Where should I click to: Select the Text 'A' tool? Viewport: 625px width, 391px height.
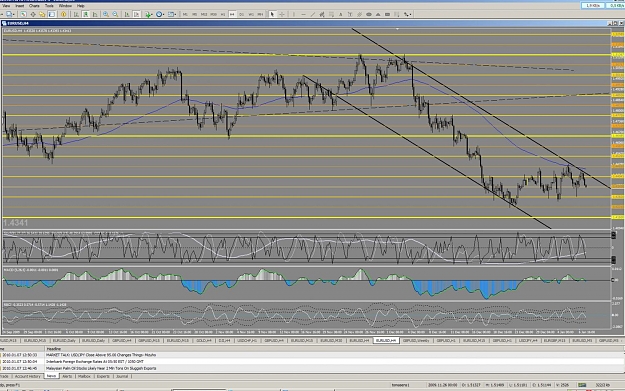tap(341, 14)
